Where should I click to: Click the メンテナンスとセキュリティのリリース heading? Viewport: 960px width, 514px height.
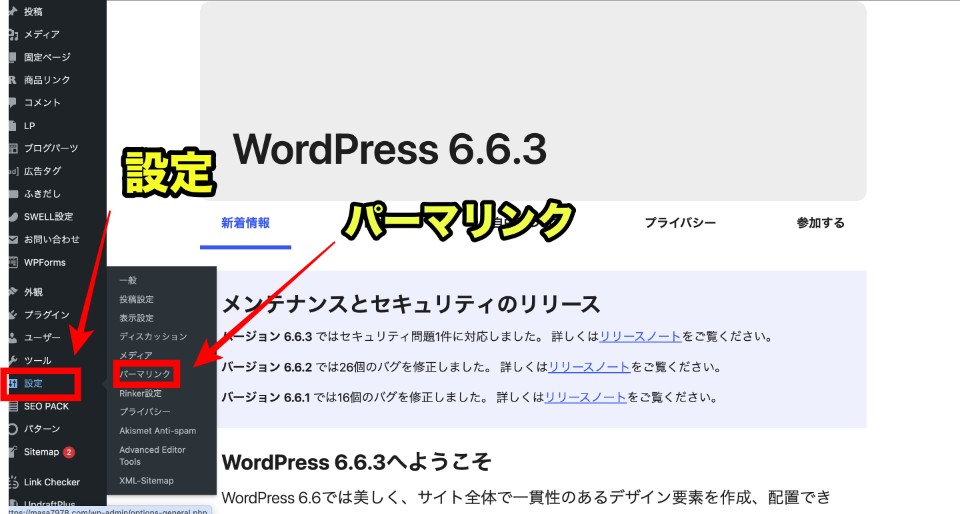tap(411, 304)
